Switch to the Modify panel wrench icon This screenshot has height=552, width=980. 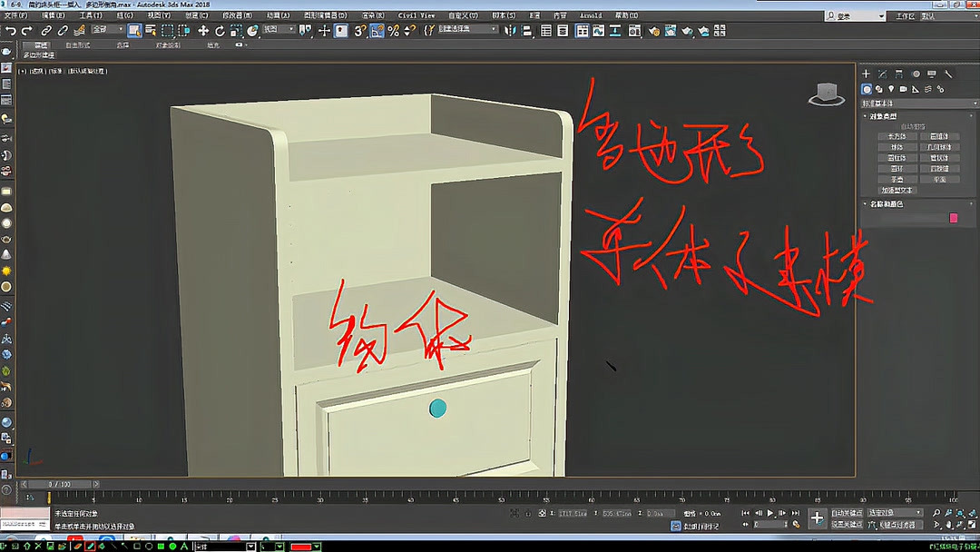(x=883, y=74)
